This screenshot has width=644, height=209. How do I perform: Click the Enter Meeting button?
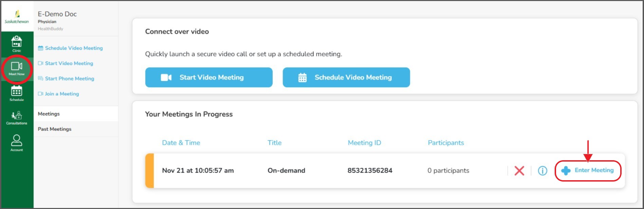point(588,170)
